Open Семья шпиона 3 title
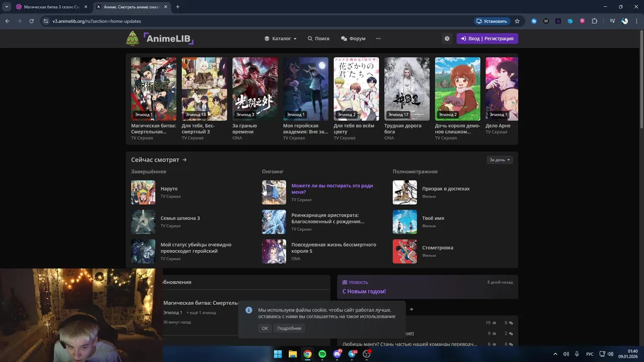 [180, 218]
